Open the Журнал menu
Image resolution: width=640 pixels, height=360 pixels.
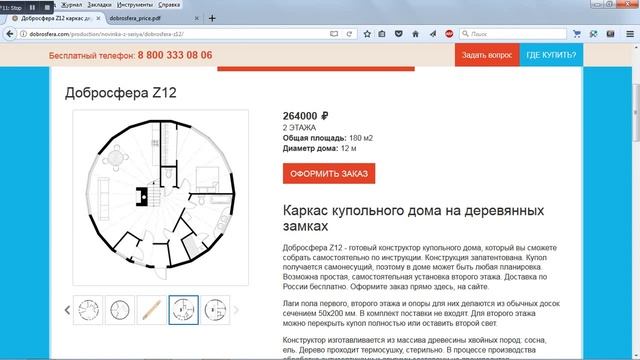pyautogui.click(x=71, y=5)
